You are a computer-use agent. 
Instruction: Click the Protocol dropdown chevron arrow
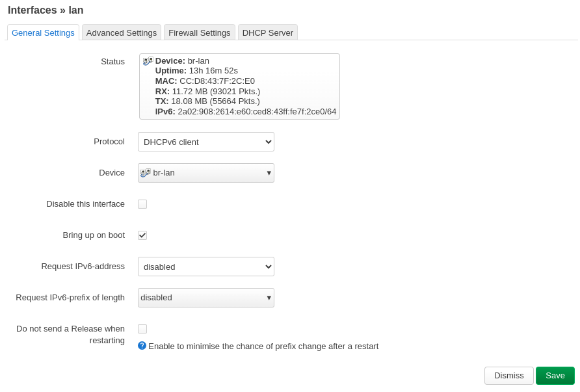pos(269,142)
